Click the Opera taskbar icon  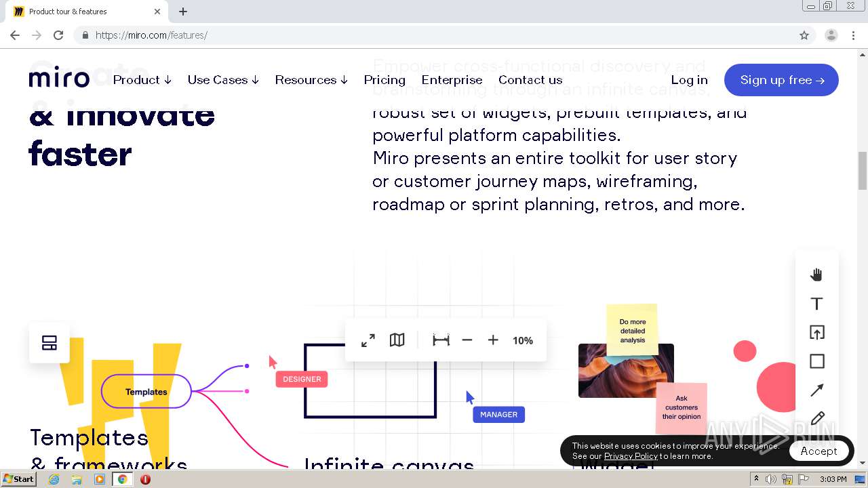(145, 479)
